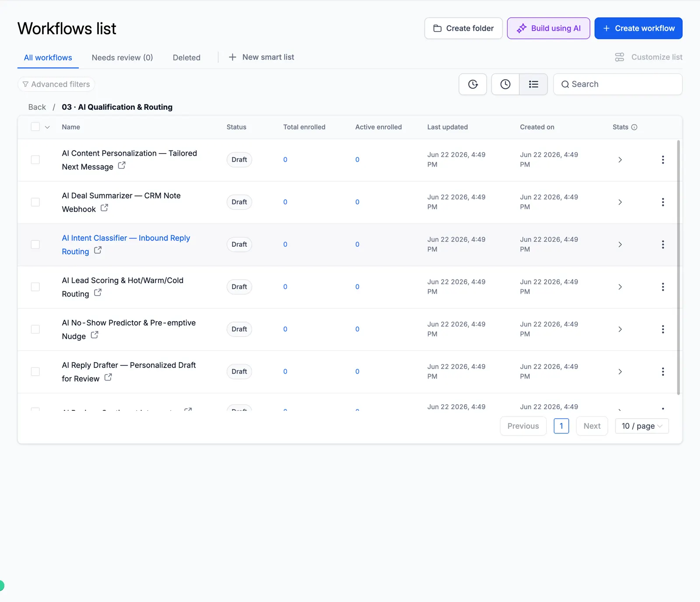
Task: Switch to the clock view icon
Action: [x=505, y=84]
